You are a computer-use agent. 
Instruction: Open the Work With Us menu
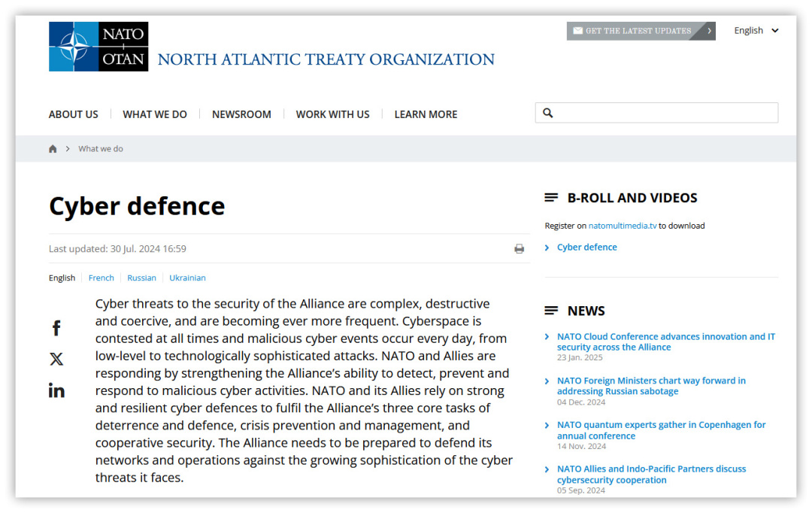coord(332,114)
